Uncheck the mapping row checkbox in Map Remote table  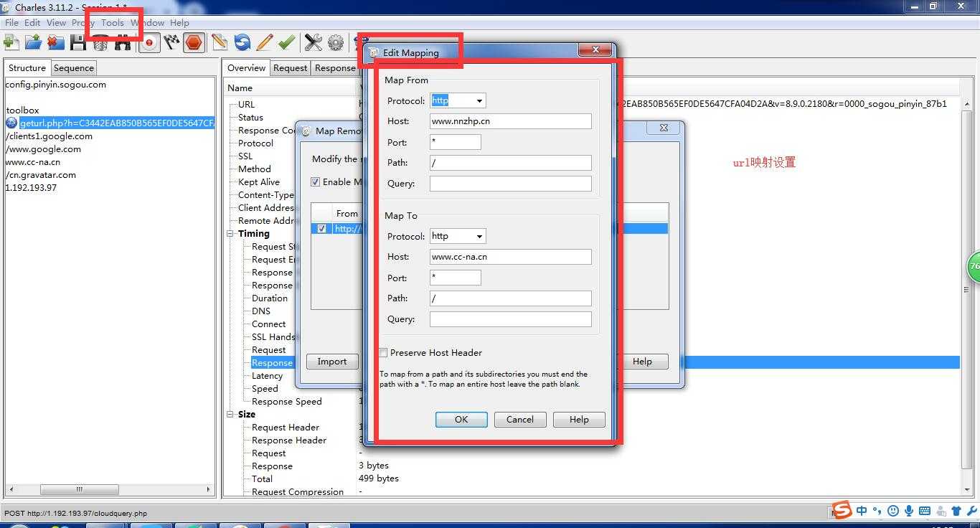[321, 229]
